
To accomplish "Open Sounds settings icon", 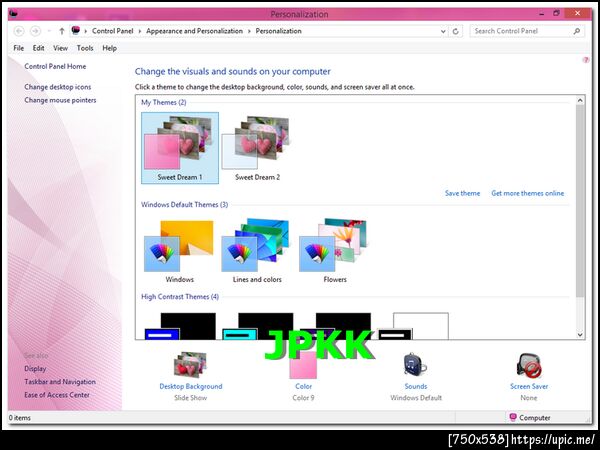I will coord(415,365).
